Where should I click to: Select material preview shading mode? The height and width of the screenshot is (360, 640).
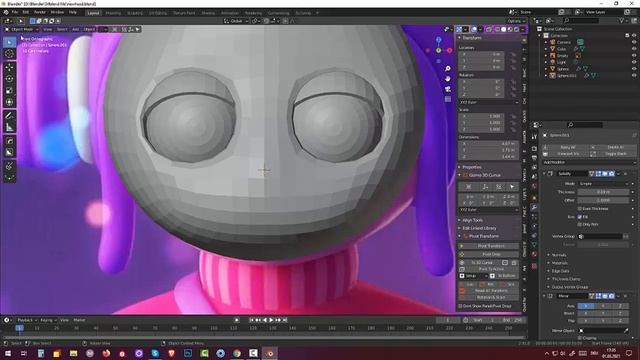[510, 29]
